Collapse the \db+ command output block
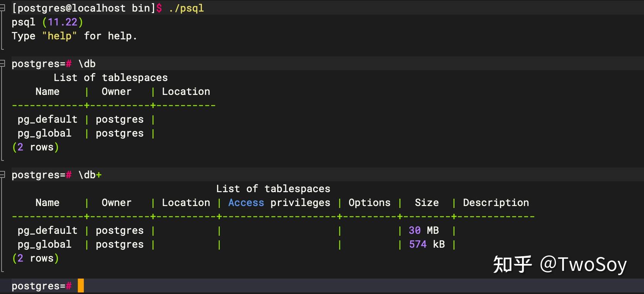Screen dimensions: 644x294 click(x=2, y=174)
